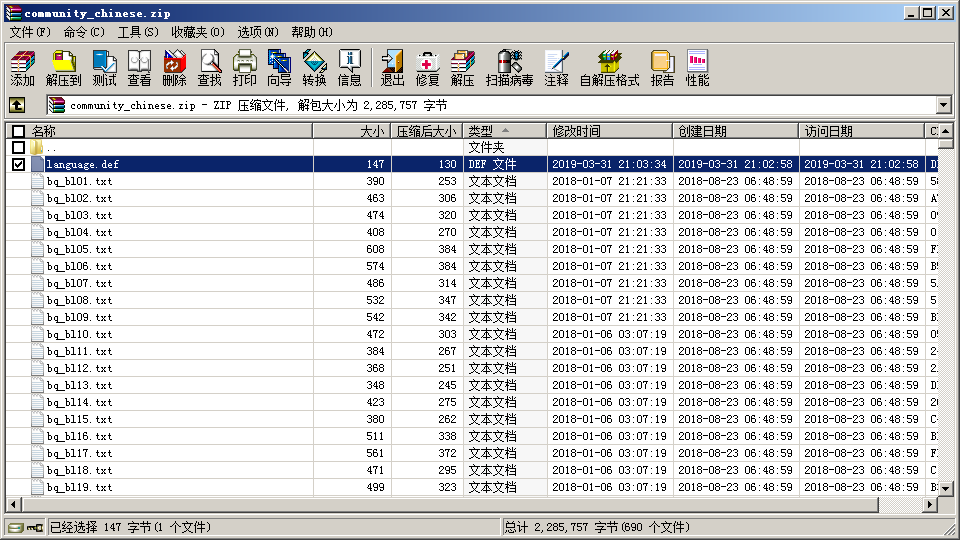960x540 pixels.
Task: Click modified time of bq_bl11.txt row
Action: [609, 351]
